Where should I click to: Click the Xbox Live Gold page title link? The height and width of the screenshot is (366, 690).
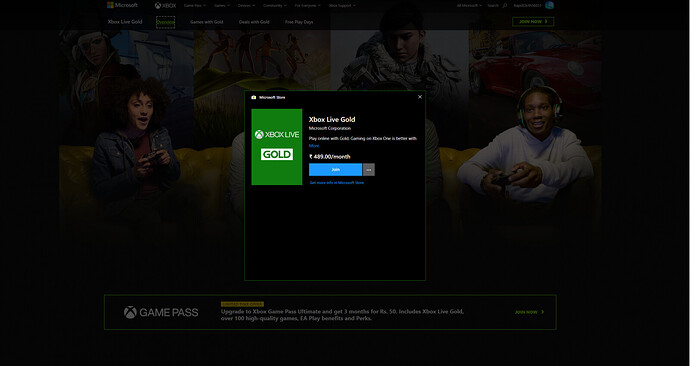tap(125, 22)
